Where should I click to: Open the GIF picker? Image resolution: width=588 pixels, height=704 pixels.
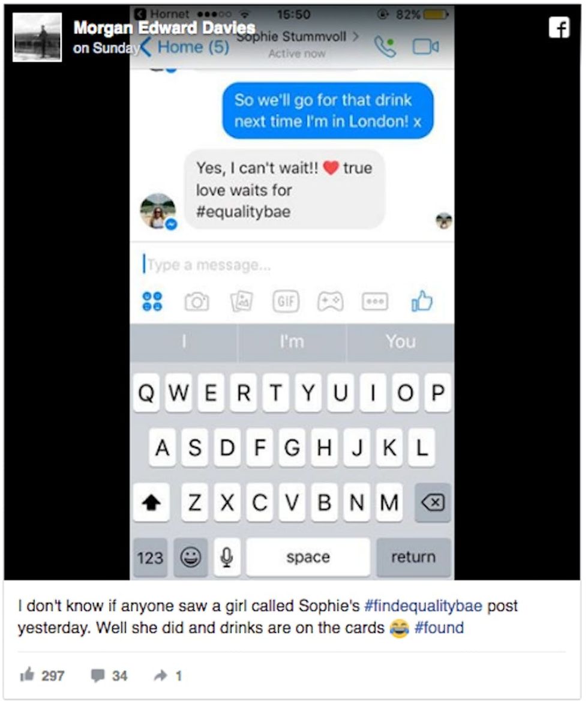(x=286, y=301)
